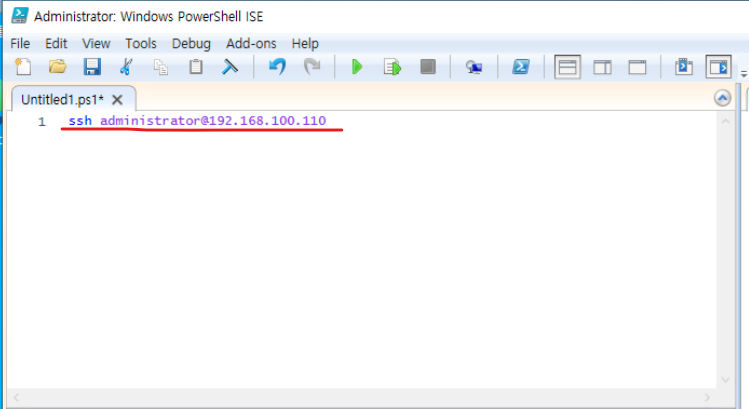Collapse the script pane with the chevron button
The height and width of the screenshot is (409, 749).
[722, 98]
